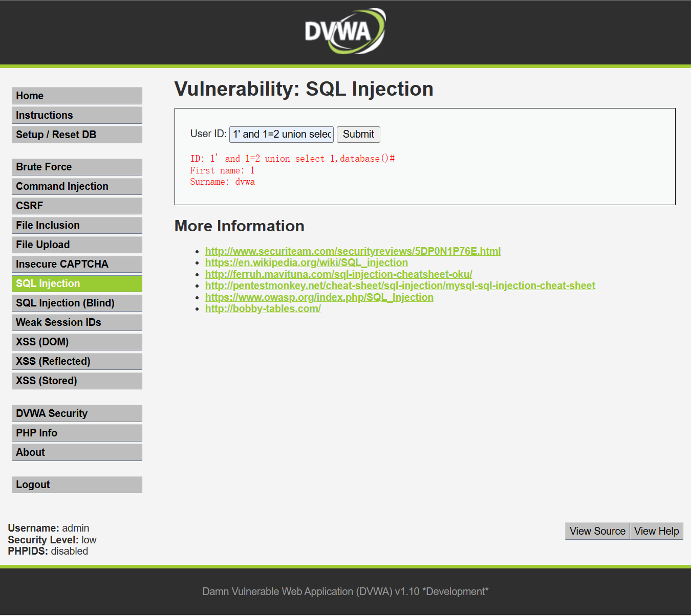Open DVWA Security settings
The image size is (691, 616).
point(77,413)
